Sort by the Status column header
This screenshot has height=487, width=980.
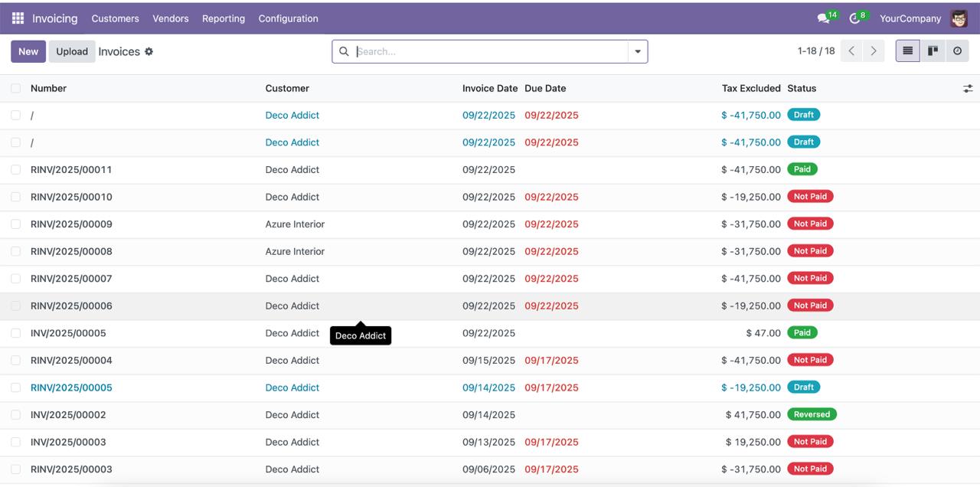(802, 88)
